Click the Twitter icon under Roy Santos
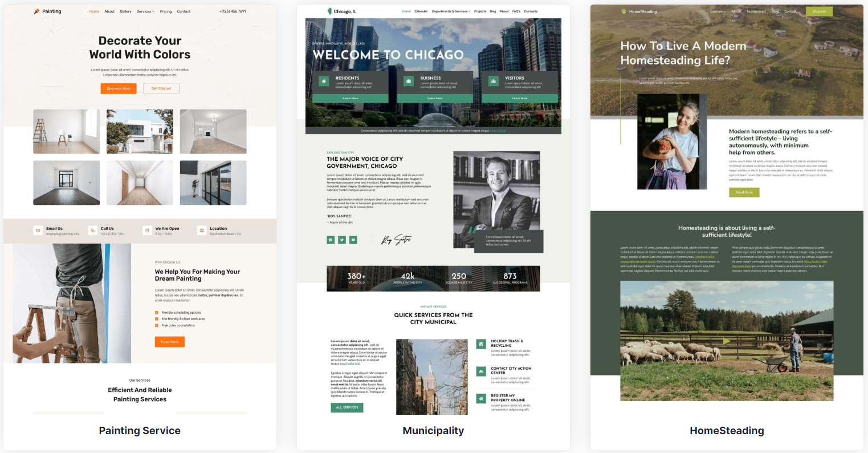The width and height of the screenshot is (868, 453). [342, 240]
